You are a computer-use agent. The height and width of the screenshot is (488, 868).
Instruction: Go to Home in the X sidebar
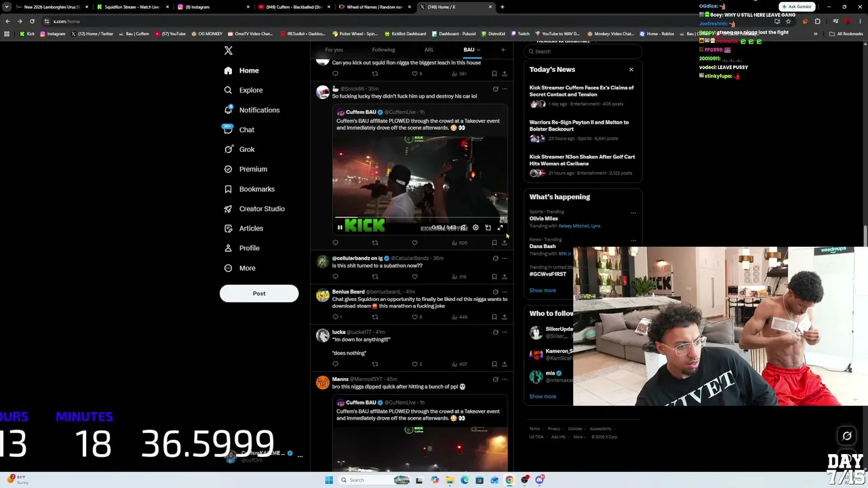point(241,70)
